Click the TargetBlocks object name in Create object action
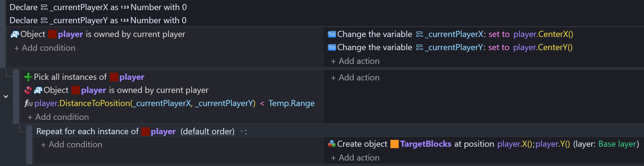 click(426, 144)
